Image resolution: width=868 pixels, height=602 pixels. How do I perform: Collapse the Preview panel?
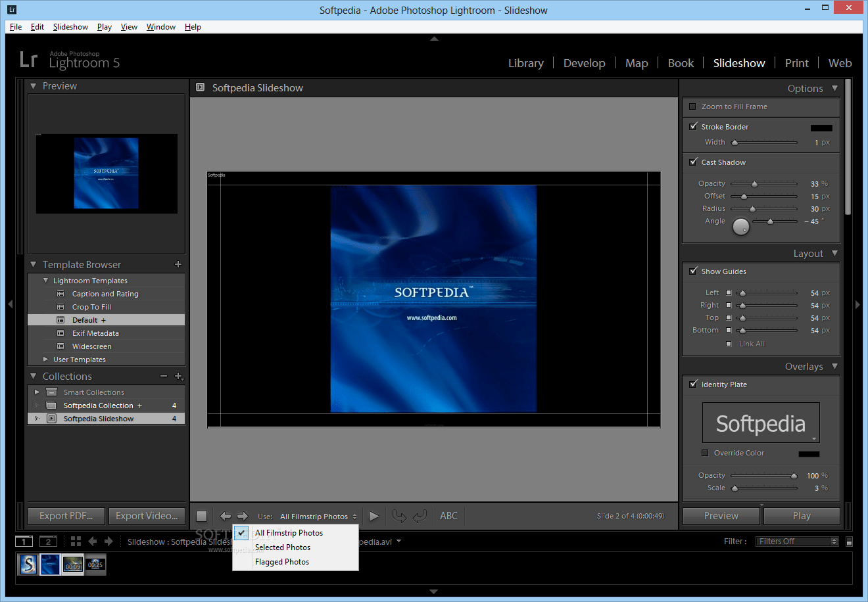coord(33,86)
